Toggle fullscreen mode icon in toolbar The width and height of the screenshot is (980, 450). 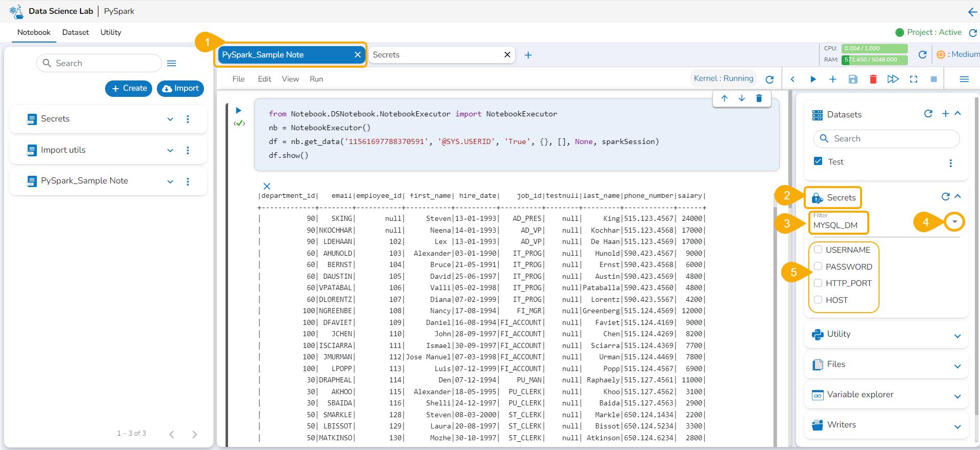pos(913,79)
